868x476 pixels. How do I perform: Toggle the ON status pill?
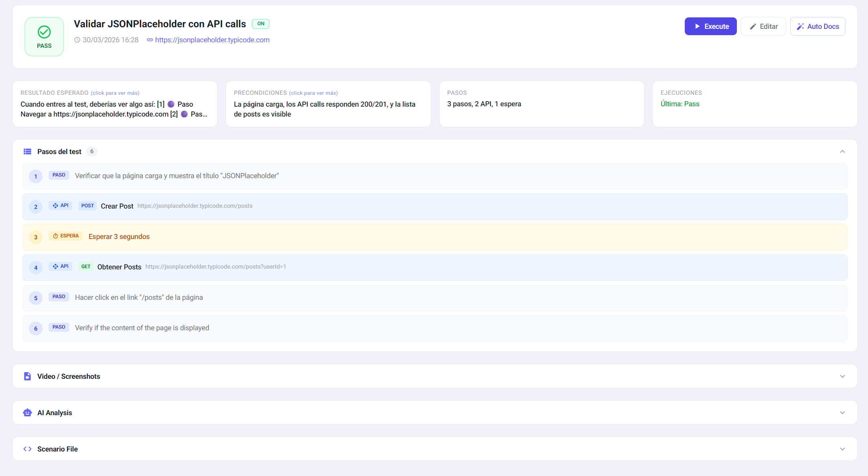(261, 24)
